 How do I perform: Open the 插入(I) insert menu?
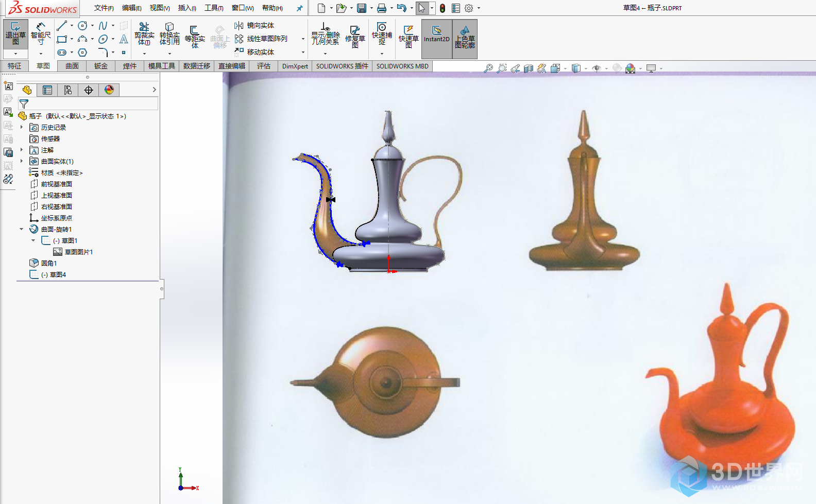click(187, 8)
